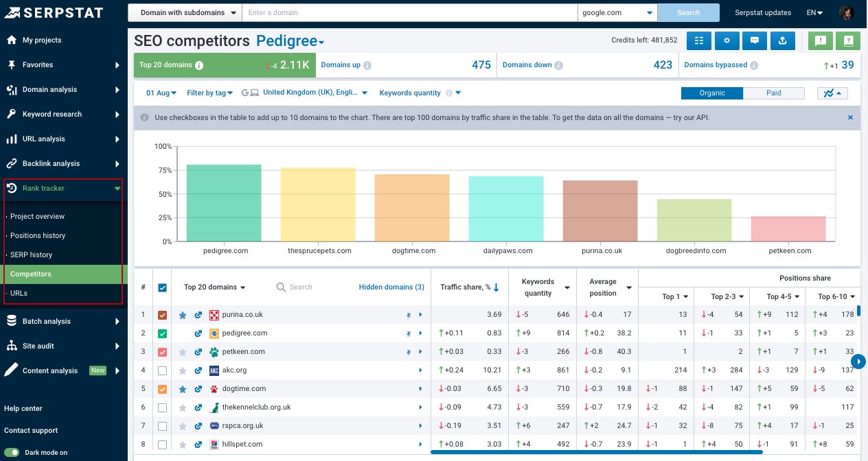Open the EN language dropdown
The height and width of the screenshot is (461, 868).
pyautogui.click(x=814, y=12)
